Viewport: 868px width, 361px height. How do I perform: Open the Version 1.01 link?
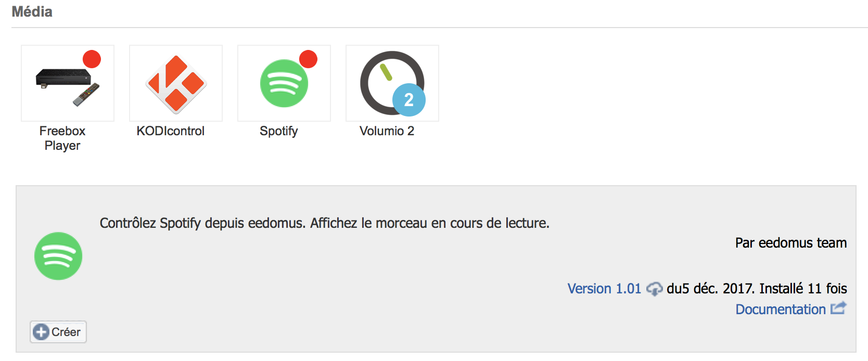(604, 289)
